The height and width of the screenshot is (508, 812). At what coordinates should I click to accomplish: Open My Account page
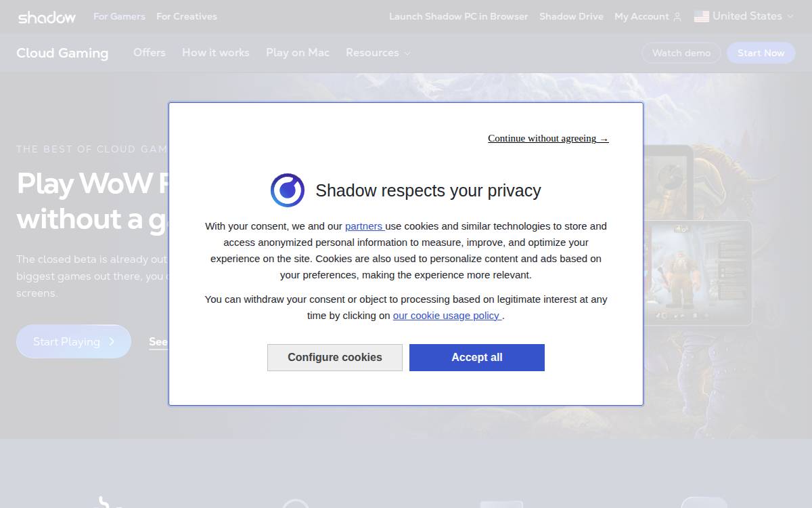641,16
